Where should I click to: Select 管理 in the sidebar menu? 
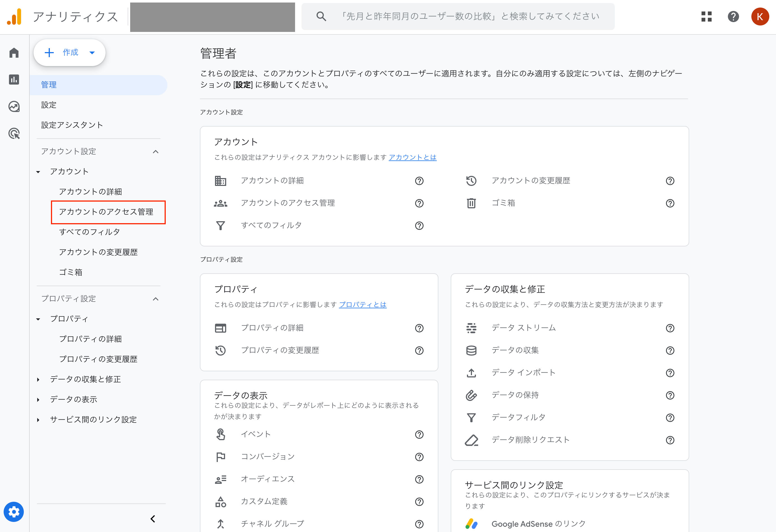(x=98, y=85)
